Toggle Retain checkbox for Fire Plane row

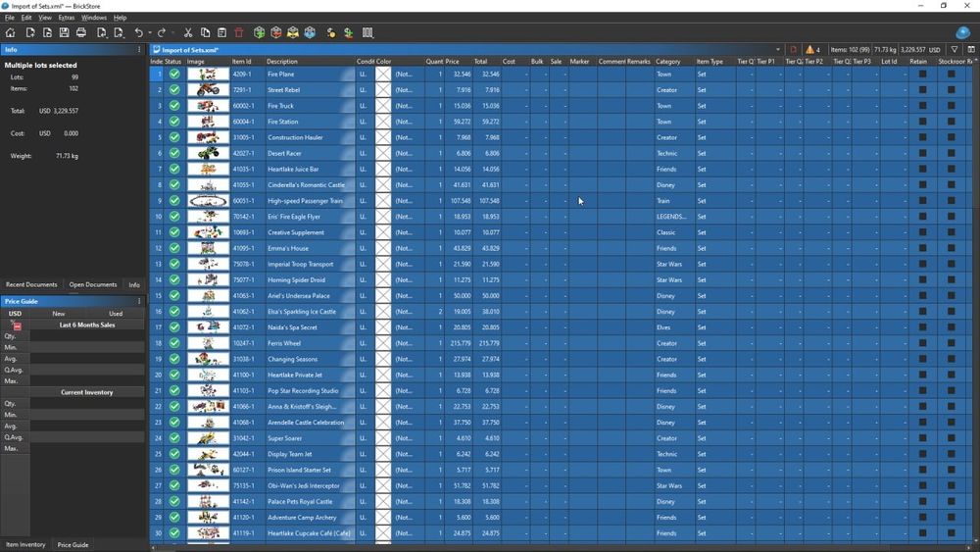pos(922,74)
